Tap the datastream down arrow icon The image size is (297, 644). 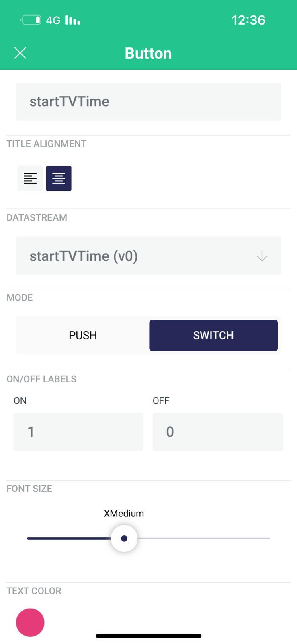coord(262,256)
